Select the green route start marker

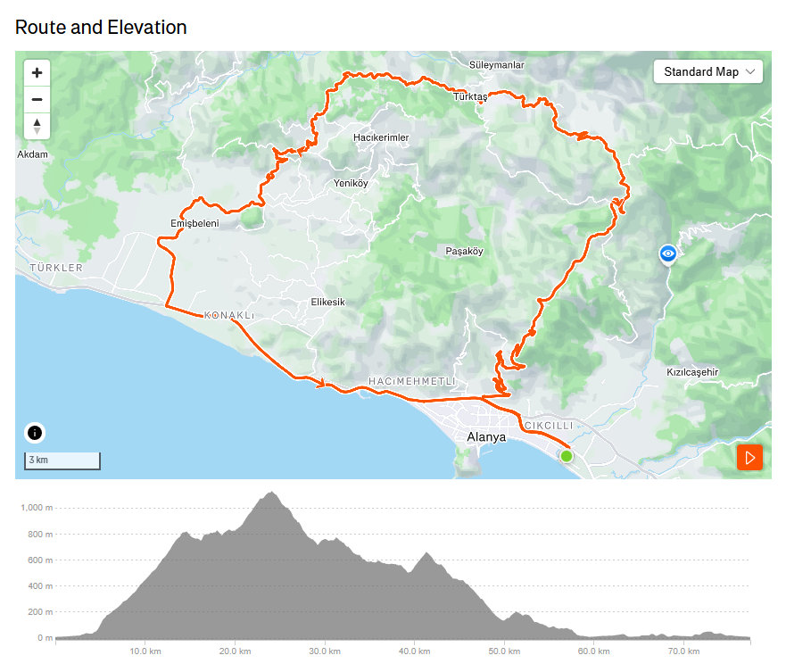click(566, 456)
